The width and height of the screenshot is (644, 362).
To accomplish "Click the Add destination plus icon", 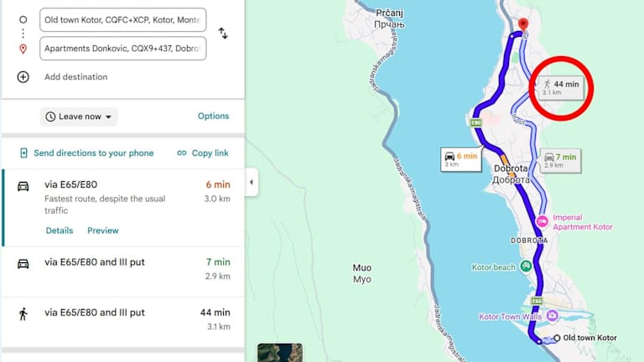I will coord(23,77).
